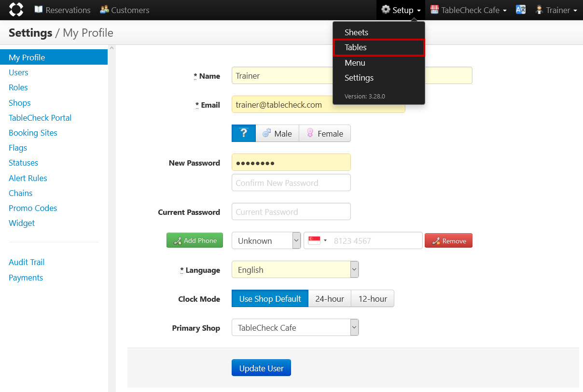Open the phone type Unknown dropdown
The image size is (583, 392).
[x=266, y=240]
